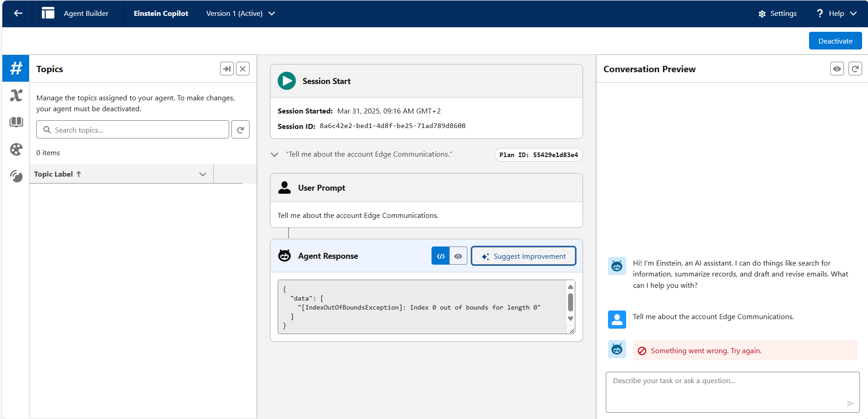
Task: Open the Topics hashtag sidebar tab
Action: 16,69
